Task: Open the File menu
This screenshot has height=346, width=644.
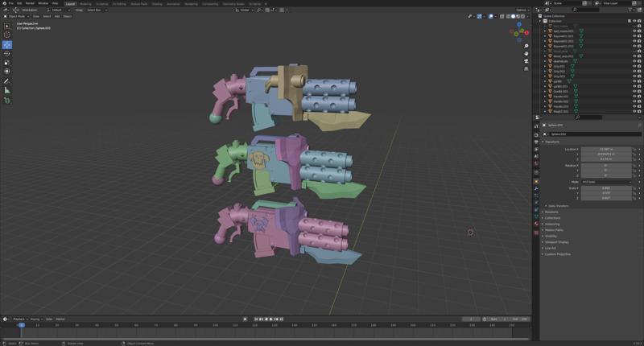Action: pyautogui.click(x=11, y=3)
